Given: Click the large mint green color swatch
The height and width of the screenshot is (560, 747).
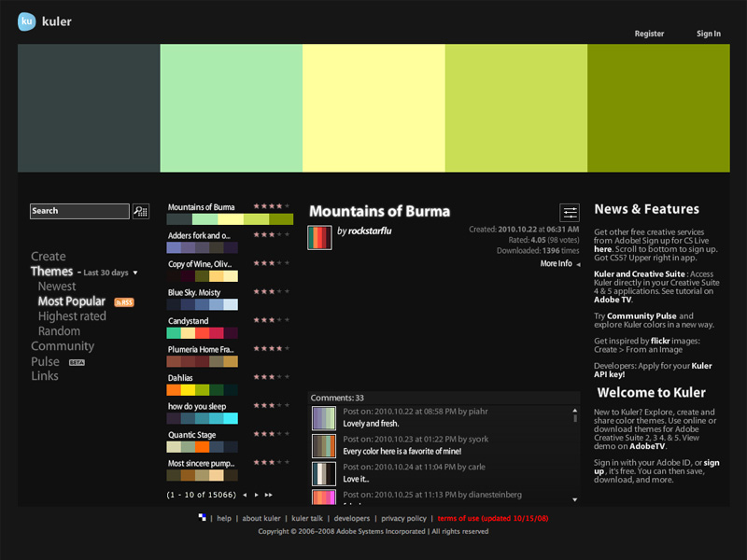Looking at the screenshot, I should coord(231,108).
